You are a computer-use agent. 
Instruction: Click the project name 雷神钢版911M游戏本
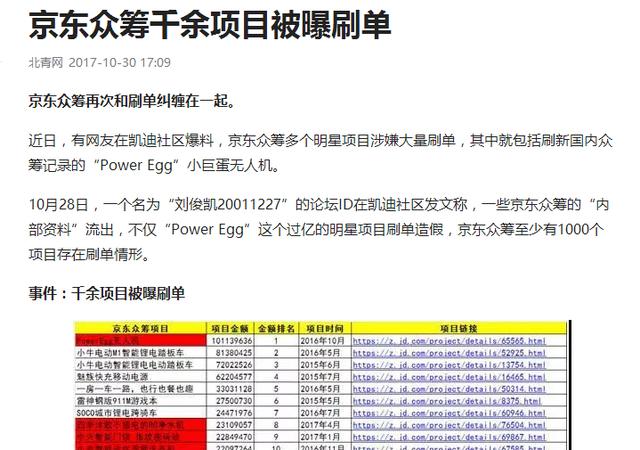[117, 401]
